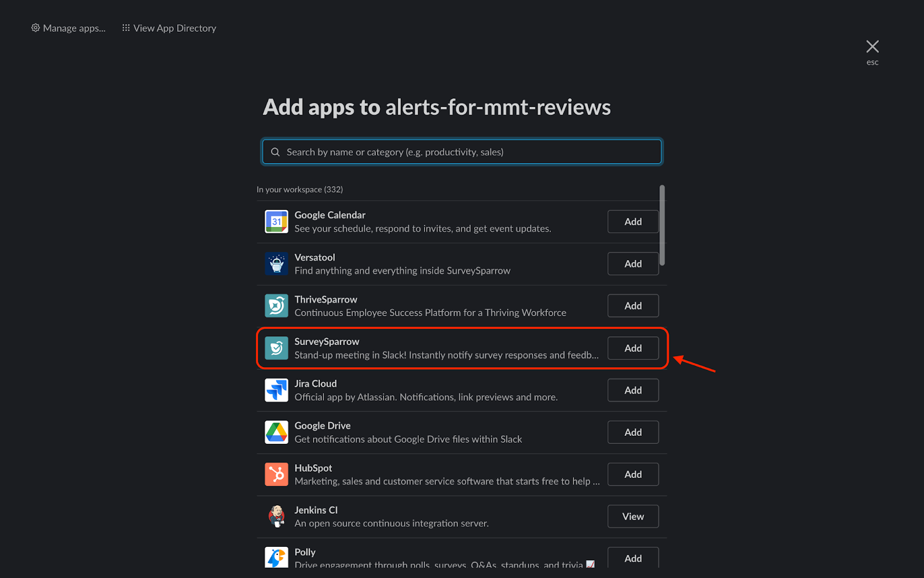The height and width of the screenshot is (578, 924).
Task: Close the Add apps dialog
Action: (872, 47)
